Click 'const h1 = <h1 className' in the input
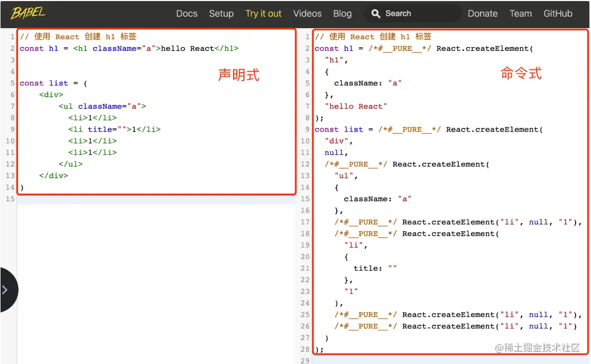Screen dimensions: 591x364 (129, 49)
